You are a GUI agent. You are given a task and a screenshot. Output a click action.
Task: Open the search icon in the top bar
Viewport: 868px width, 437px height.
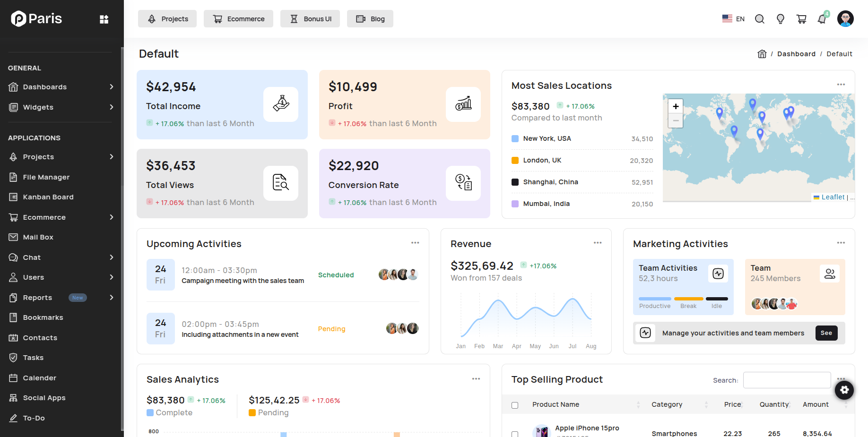coord(760,18)
